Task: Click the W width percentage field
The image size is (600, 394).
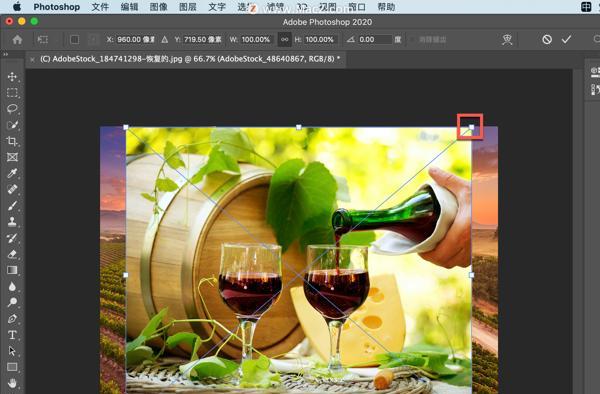Action: coord(256,39)
